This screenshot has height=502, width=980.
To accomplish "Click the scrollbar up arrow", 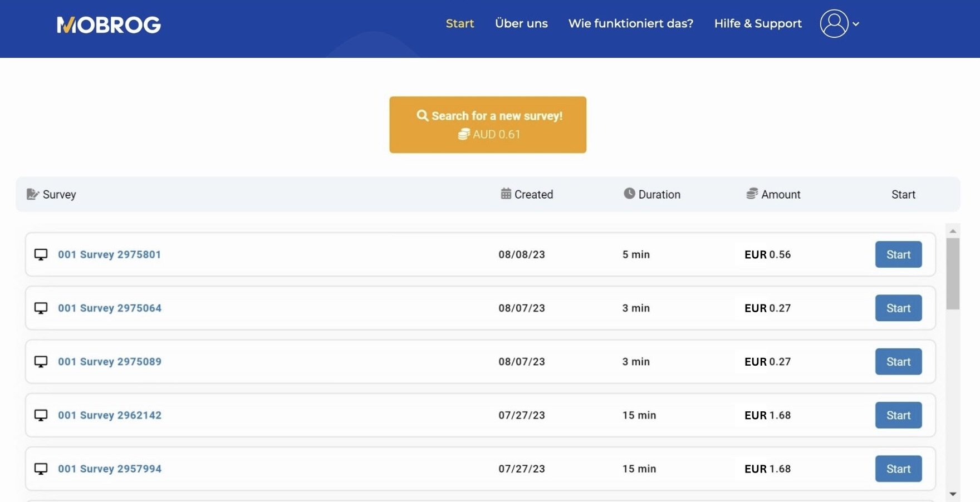I will 953,230.
